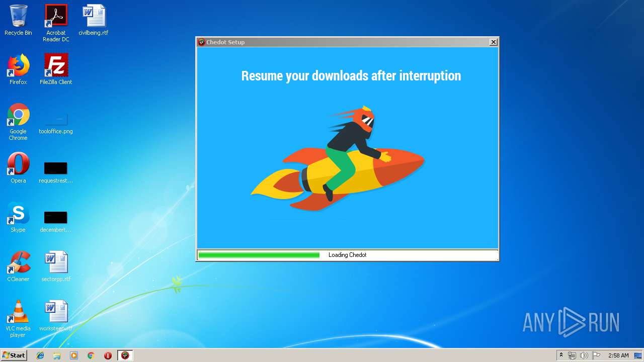Open CCleaner desktop shortcut
Image resolution: width=644 pixels, height=362 pixels.
pyautogui.click(x=18, y=266)
